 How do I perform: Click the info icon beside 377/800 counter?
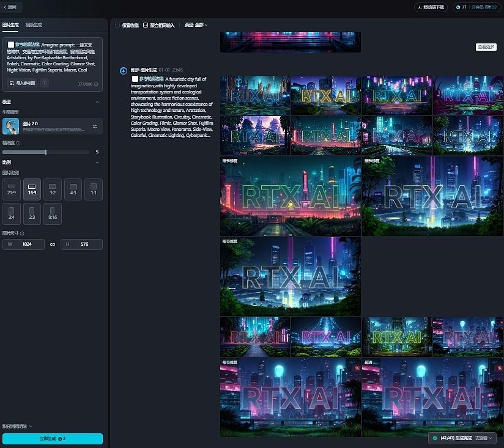click(x=96, y=84)
